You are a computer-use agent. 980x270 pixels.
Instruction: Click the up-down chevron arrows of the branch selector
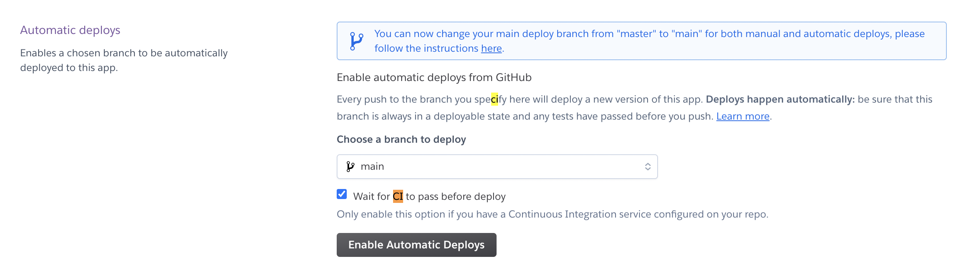pyautogui.click(x=648, y=167)
